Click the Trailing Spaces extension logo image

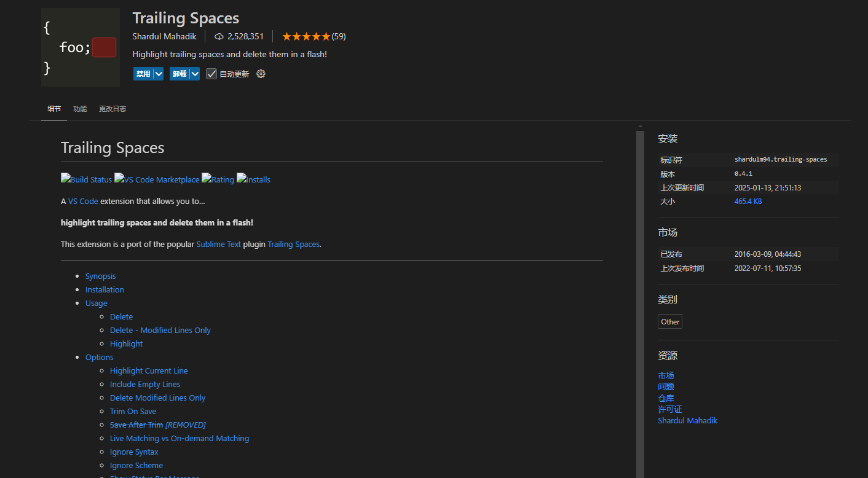pyautogui.click(x=81, y=47)
